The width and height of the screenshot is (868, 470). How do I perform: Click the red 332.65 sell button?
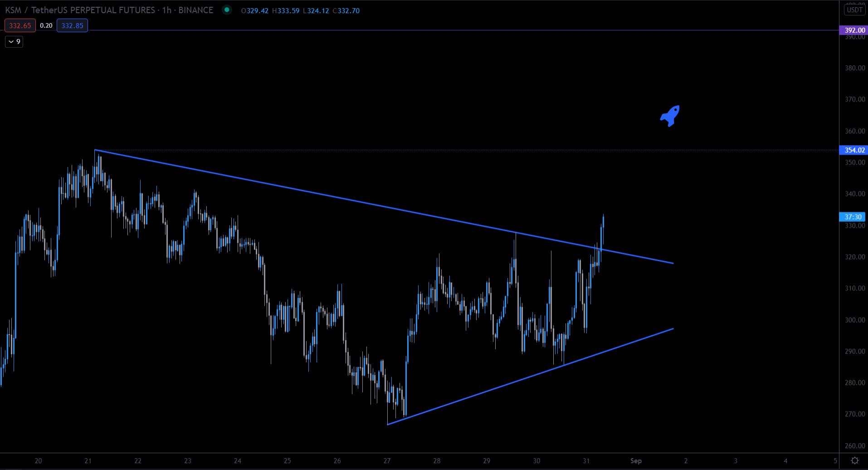coord(20,25)
